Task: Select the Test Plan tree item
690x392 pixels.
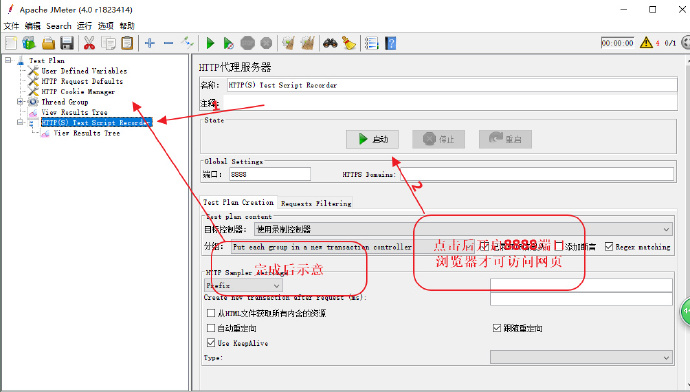Action: (47, 60)
